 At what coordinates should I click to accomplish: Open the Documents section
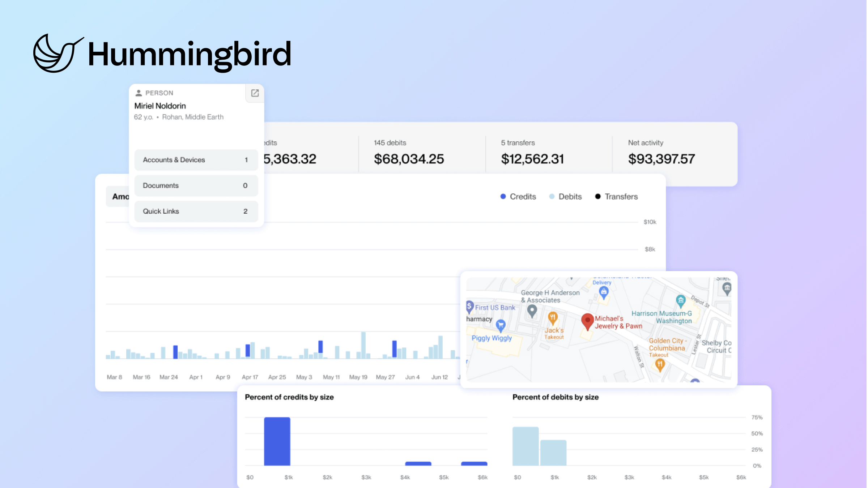point(196,185)
